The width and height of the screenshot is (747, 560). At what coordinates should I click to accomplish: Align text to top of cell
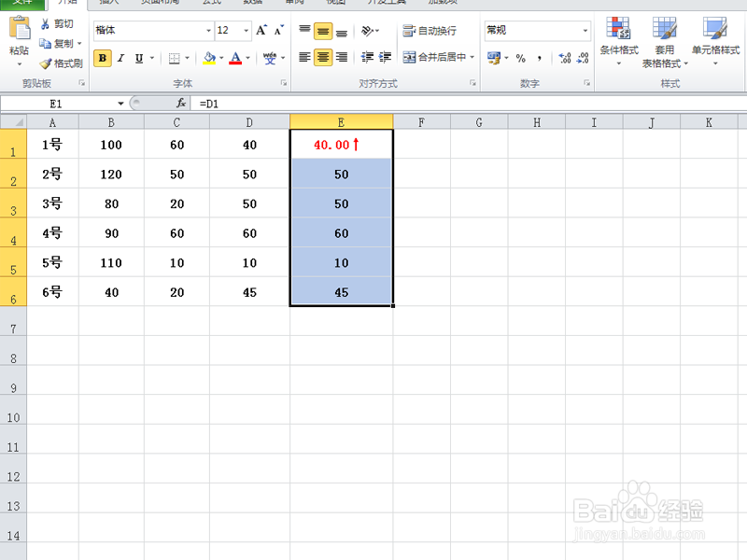point(304,31)
